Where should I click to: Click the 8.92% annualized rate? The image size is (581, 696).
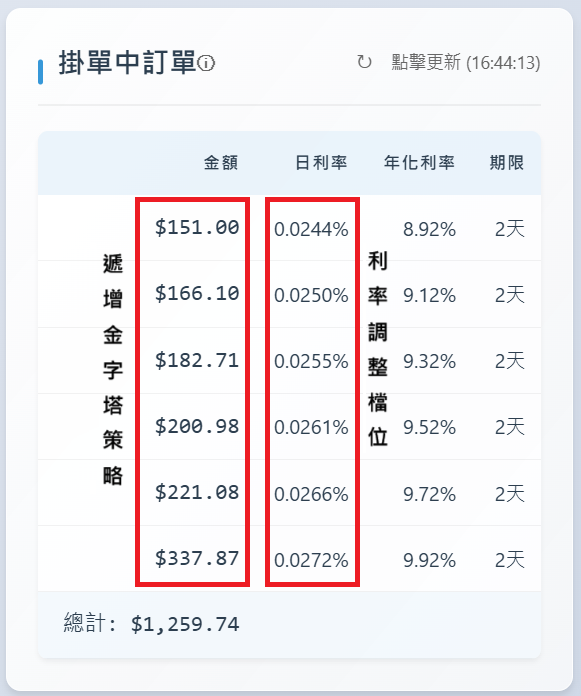(429, 229)
